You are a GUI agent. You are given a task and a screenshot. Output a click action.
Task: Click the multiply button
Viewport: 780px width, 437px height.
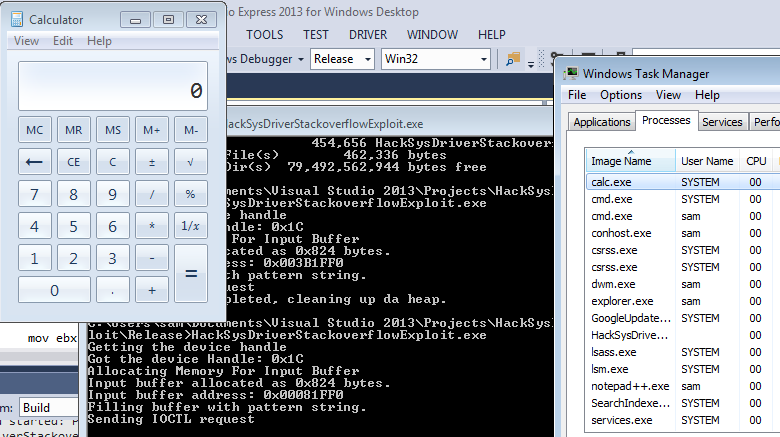pyautogui.click(x=152, y=226)
